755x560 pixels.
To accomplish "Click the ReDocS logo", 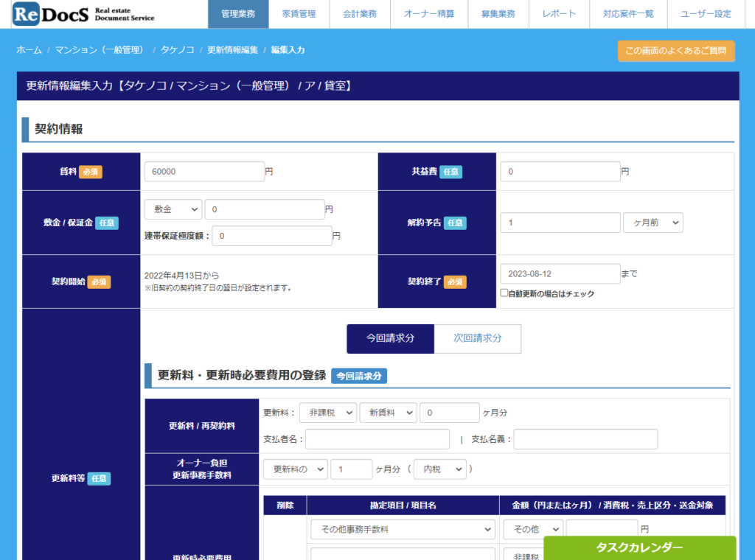I will [83, 14].
